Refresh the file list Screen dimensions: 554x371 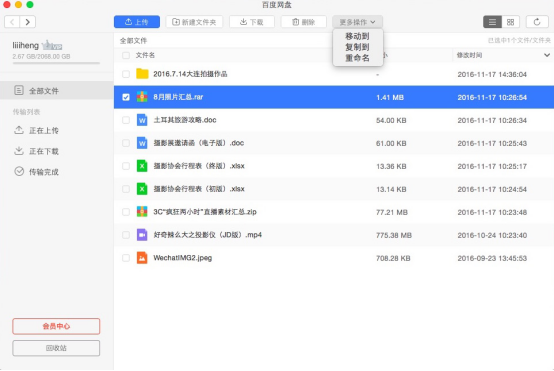(537, 22)
